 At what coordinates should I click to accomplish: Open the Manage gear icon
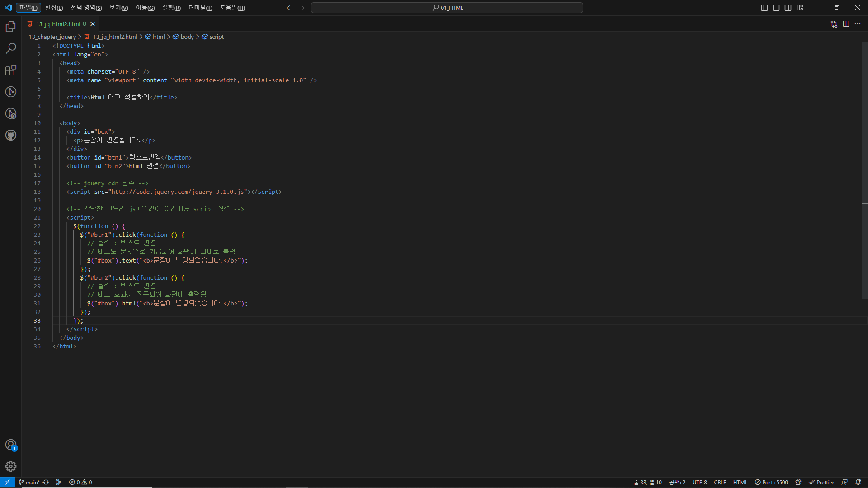tap(11, 466)
